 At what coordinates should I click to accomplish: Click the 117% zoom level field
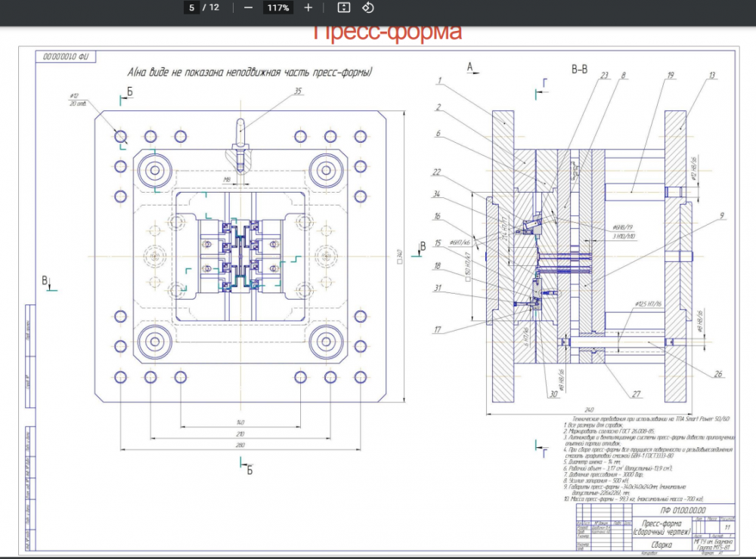pos(277,8)
